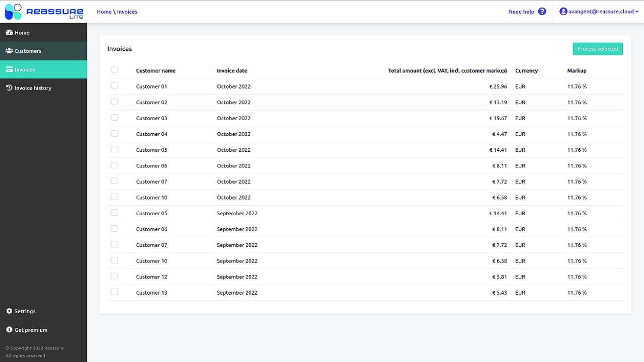This screenshot has height=362, width=644.
Task: Select the Invoices sidebar menu item
Action: 43,70
